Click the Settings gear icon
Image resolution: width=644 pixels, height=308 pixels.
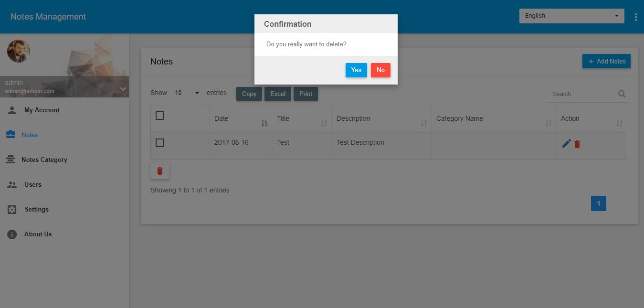tap(12, 210)
